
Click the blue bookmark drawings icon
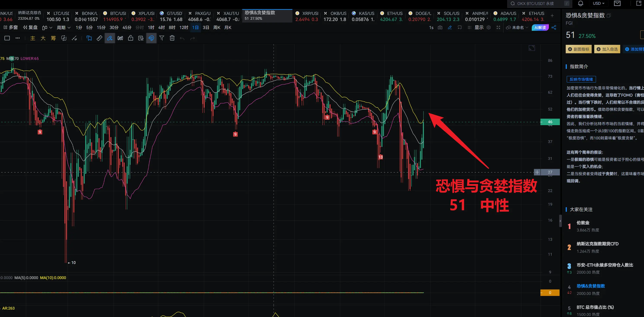coord(89,38)
